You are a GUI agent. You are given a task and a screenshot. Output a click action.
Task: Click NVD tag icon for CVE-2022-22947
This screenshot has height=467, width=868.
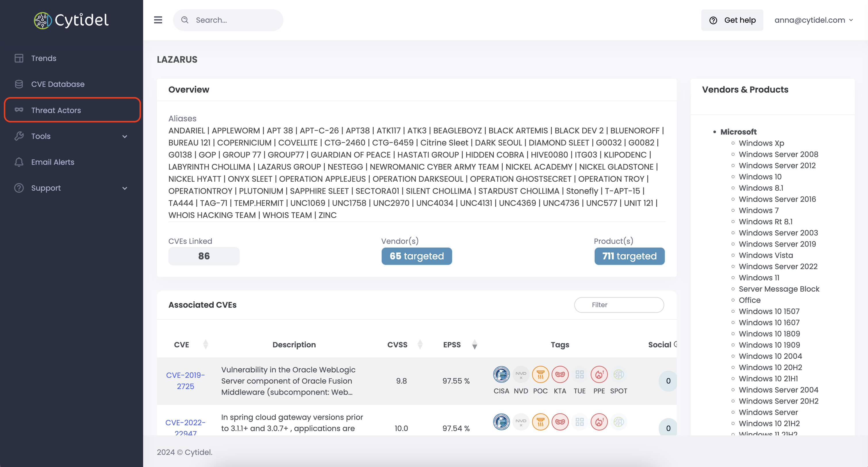521,422
